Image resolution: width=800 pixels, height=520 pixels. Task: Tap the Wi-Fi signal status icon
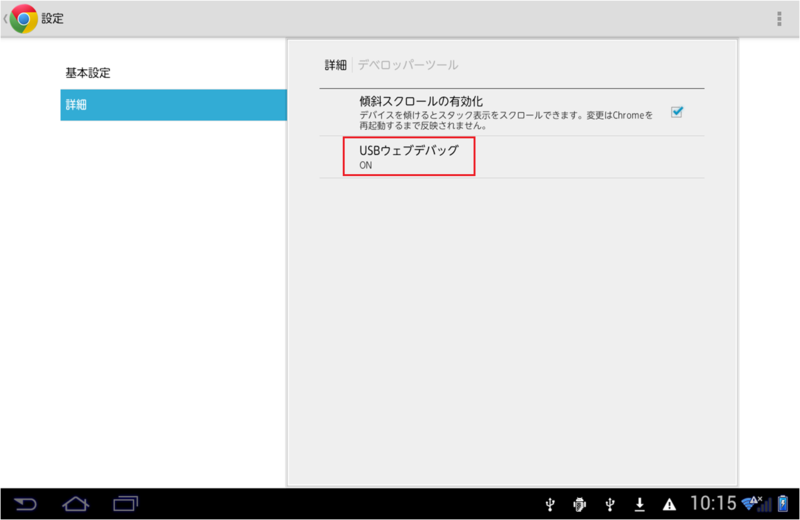coord(751,504)
